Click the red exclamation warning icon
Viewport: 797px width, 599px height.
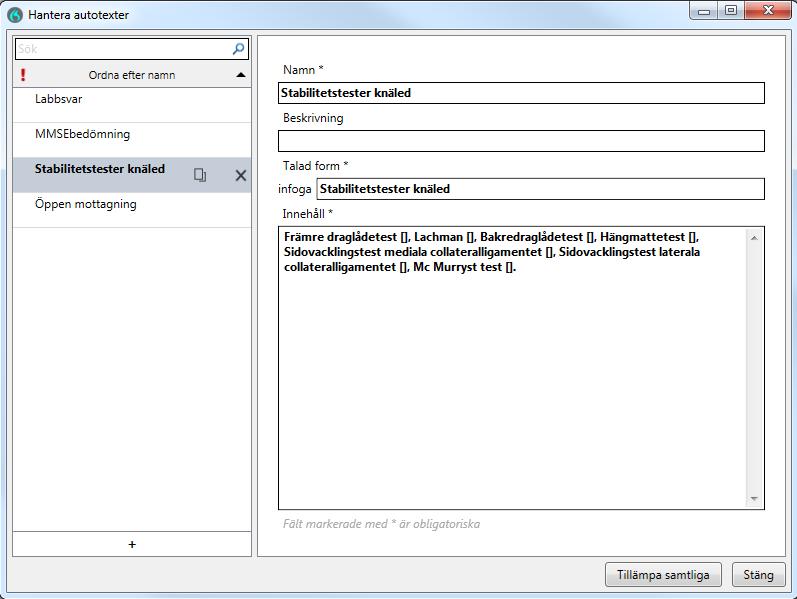[x=23, y=75]
